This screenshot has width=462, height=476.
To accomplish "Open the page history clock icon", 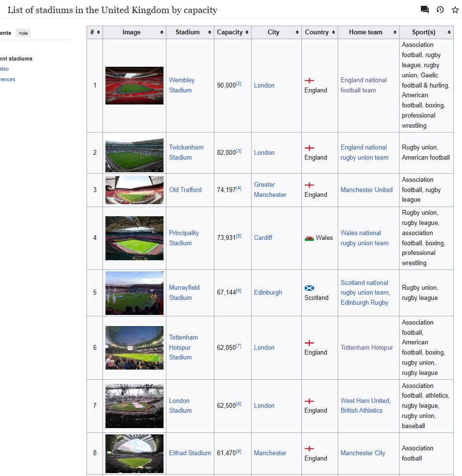I will coord(440,10).
